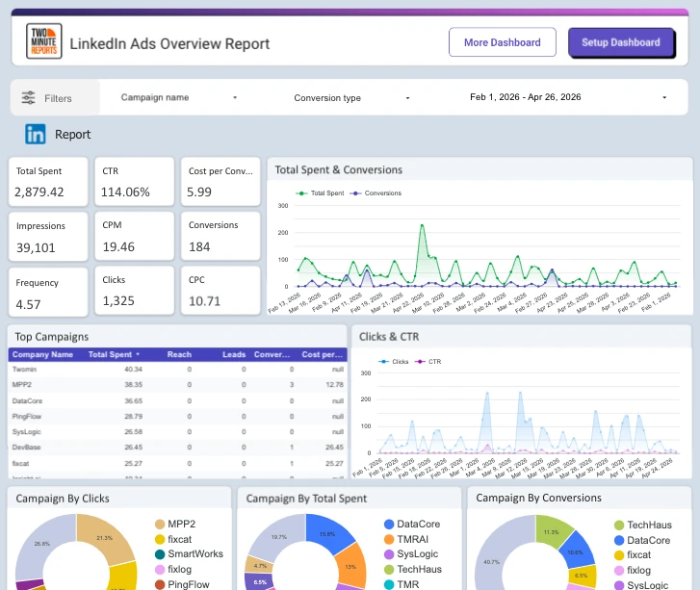Toggle Total Spent legend in line chart
The width and height of the screenshot is (700, 590).
320,193
